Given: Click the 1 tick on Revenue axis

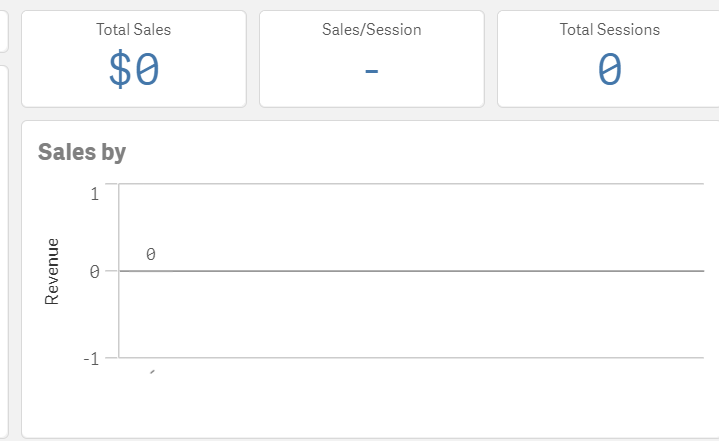Looking at the screenshot, I should (94, 193).
